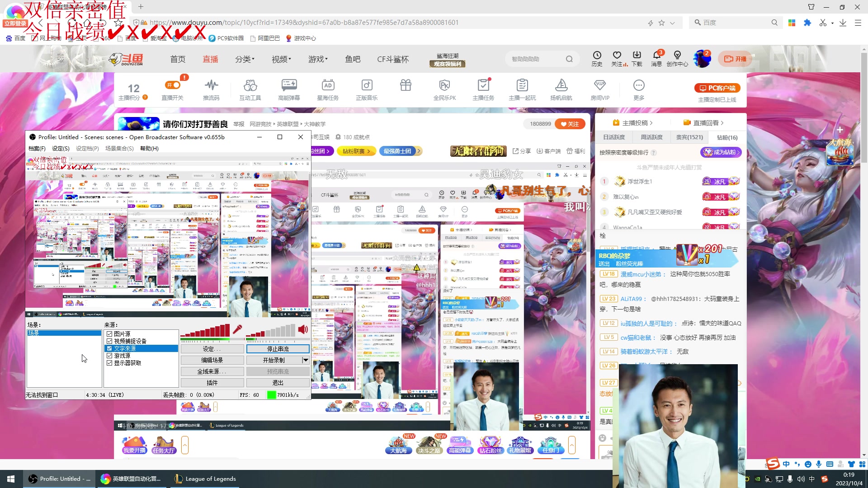Expand the 最强勇士团 chevron badge

pyautogui.click(x=401, y=151)
